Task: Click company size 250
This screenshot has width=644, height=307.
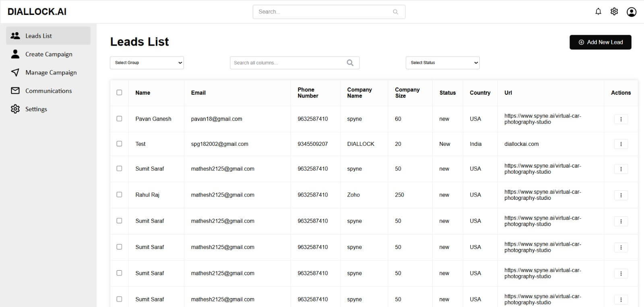Action: pos(399,195)
